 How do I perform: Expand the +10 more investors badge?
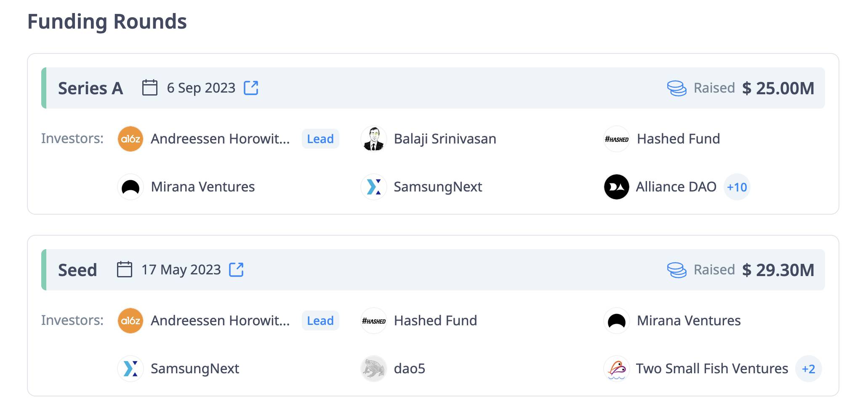coord(737,187)
